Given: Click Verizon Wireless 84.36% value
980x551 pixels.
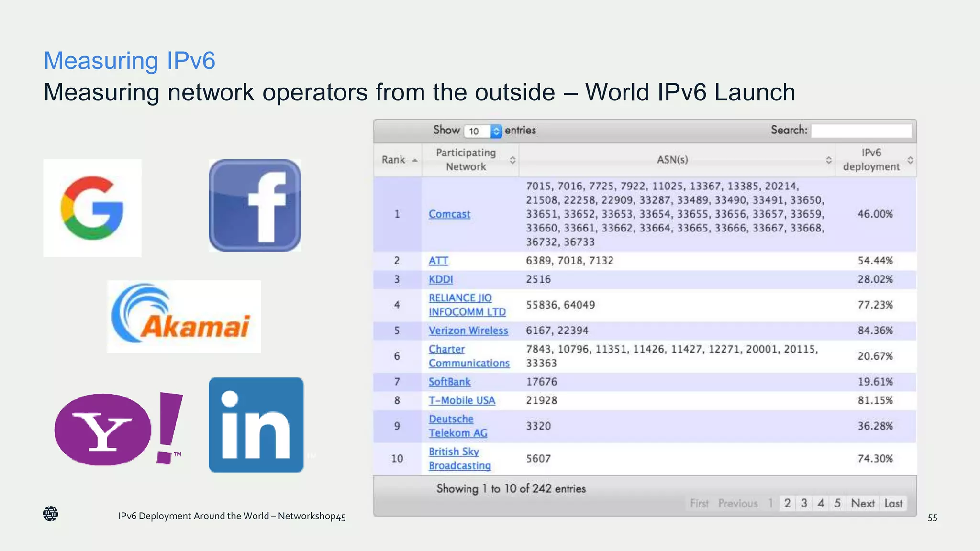Looking at the screenshot, I should click(875, 331).
